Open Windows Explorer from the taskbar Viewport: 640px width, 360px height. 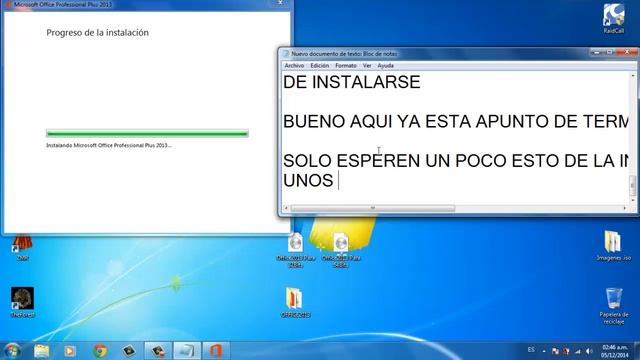point(41,351)
